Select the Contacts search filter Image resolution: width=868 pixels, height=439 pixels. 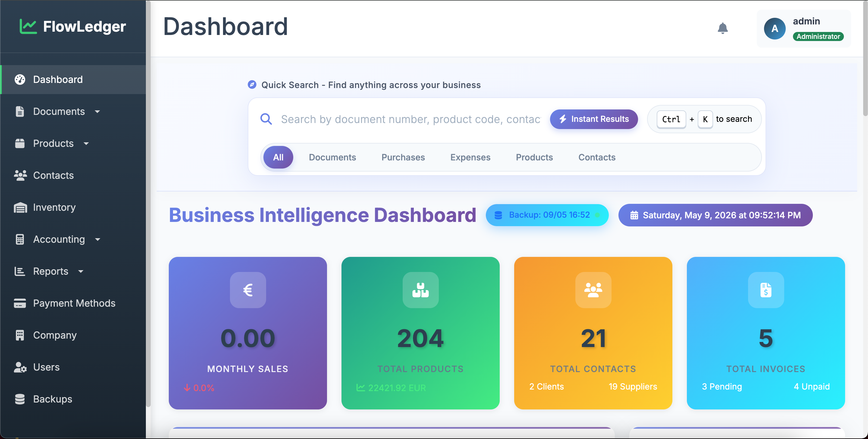coord(597,157)
